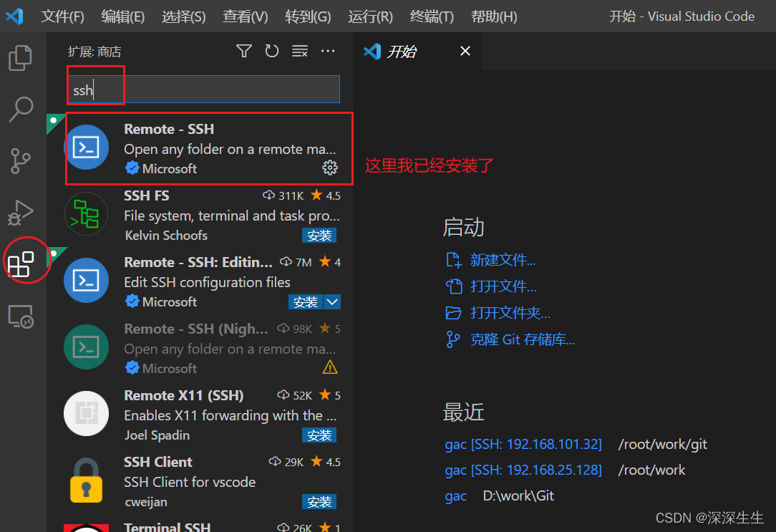Open recent gac [SSH: 192.168.25.128]
Image resolution: width=776 pixels, height=532 pixels.
(x=523, y=470)
